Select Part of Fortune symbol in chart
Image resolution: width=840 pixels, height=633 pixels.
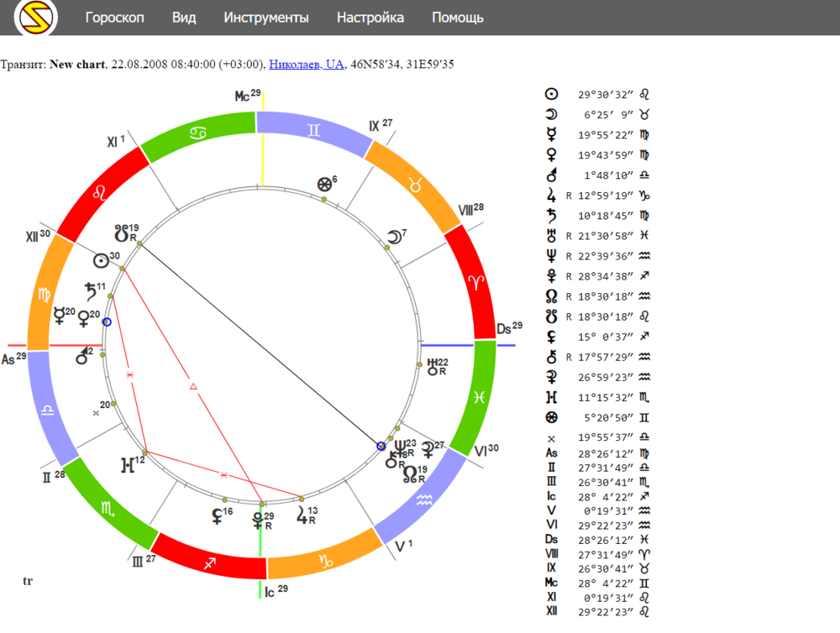(x=324, y=185)
